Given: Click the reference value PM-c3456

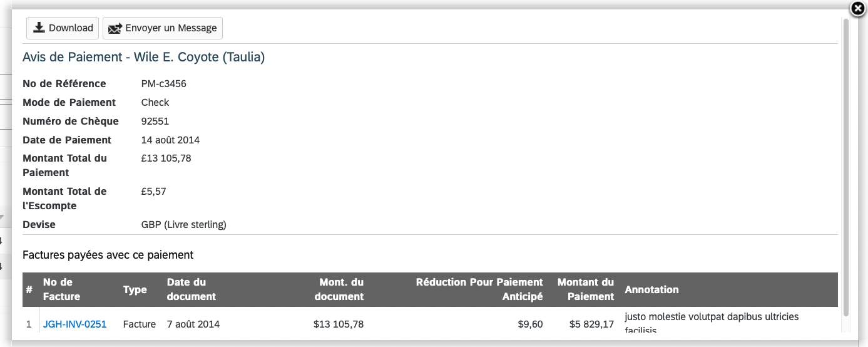Looking at the screenshot, I should point(164,84).
